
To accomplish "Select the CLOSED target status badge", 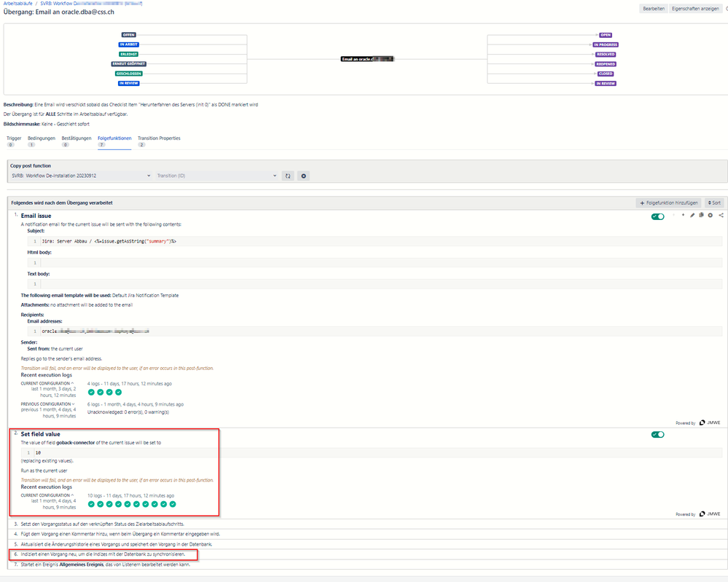I will 606,74.
